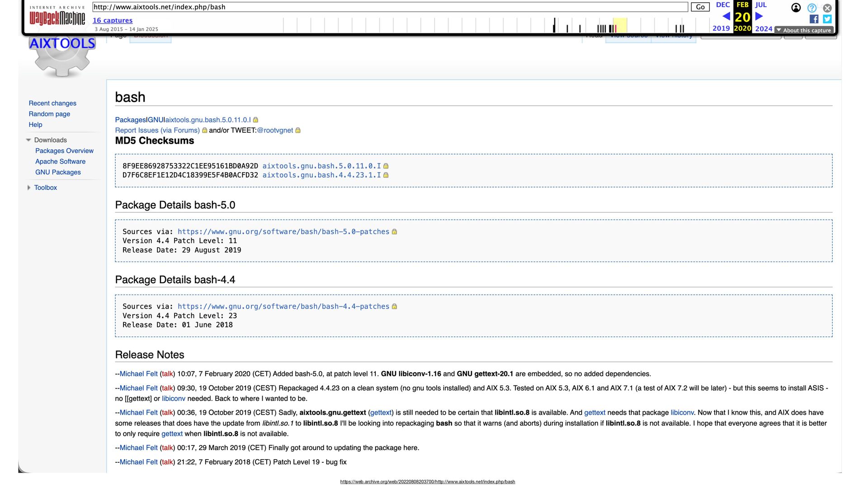Close the Wayback toolbar
The height and width of the screenshot is (488, 868).
click(x=827, y=8)
